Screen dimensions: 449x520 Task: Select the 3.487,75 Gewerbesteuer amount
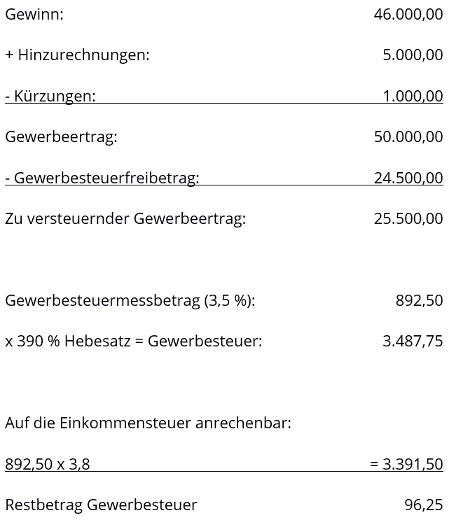pos(413,341)
